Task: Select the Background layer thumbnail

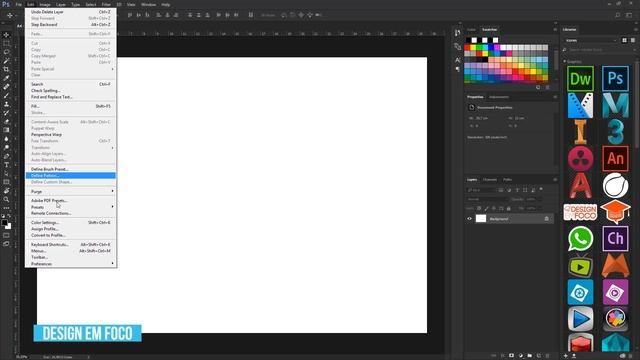Action: (x=481, y=219)
